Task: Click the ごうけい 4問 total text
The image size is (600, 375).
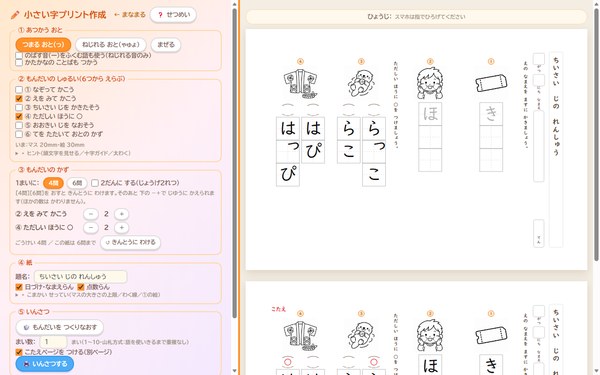Action: pyautogui.click(x=55, y=243)
